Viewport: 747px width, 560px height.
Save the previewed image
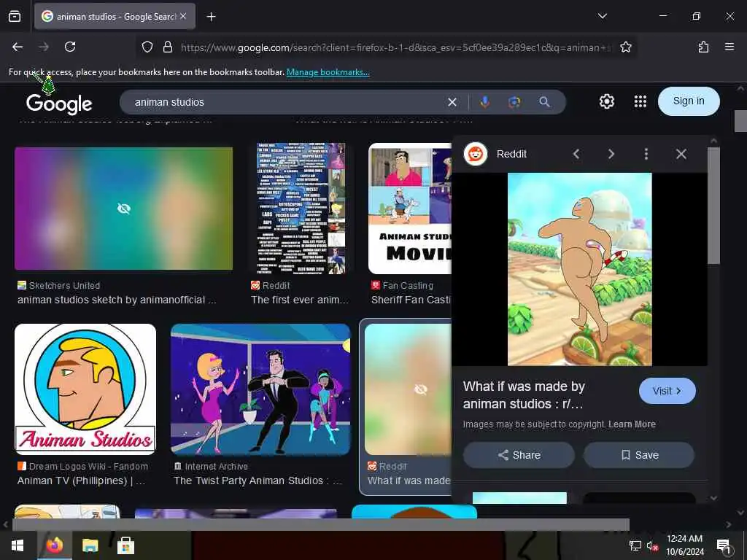[639, 455]
